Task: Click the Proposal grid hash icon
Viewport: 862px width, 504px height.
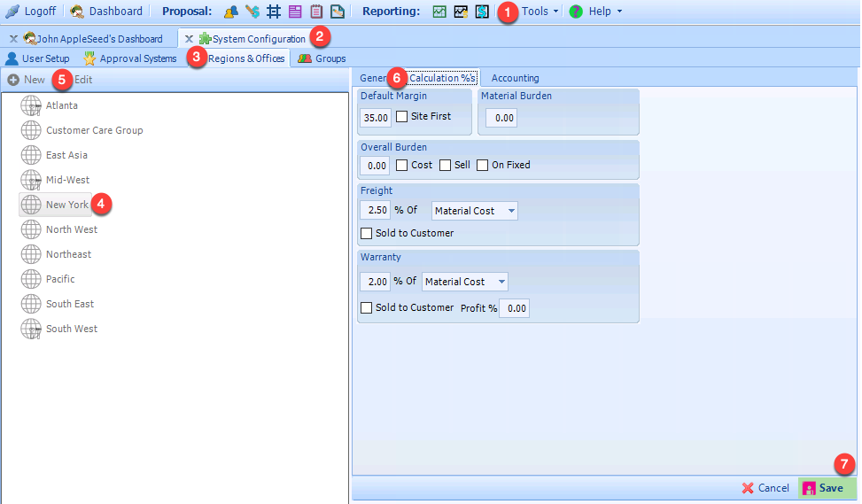Action: (x=273, y=11)
